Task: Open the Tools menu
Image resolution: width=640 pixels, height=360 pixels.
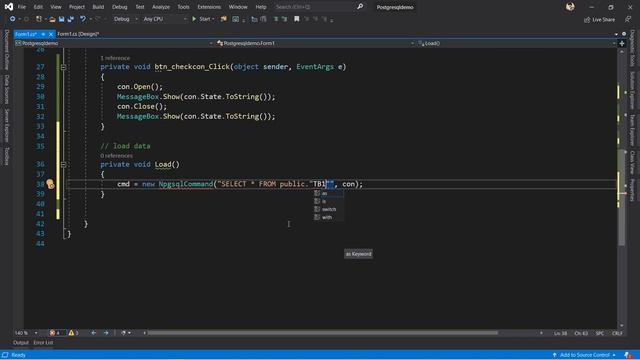Action: [x=183, y=7]
